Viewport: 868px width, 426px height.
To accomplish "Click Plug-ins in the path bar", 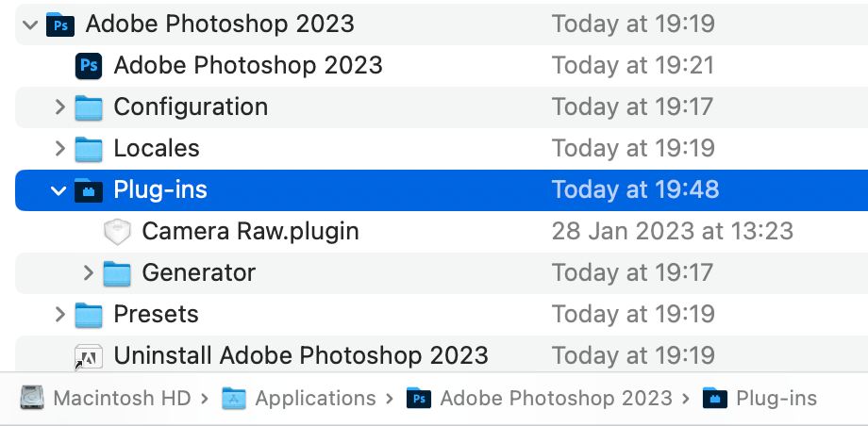I will click(776, 399).
